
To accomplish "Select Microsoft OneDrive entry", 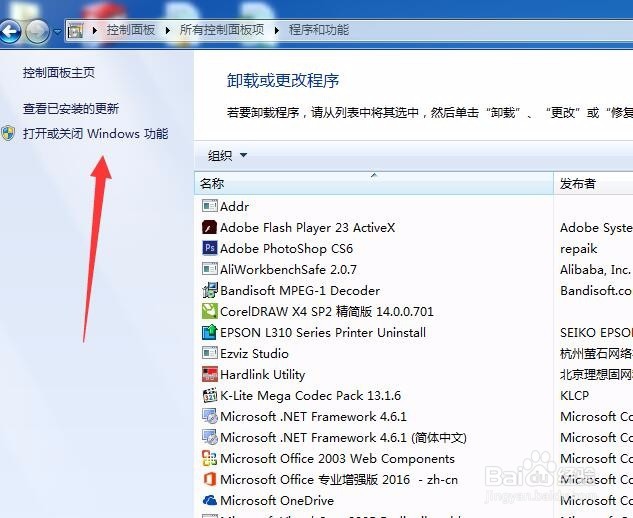I will pyautogui.click(x=277, y=500).
